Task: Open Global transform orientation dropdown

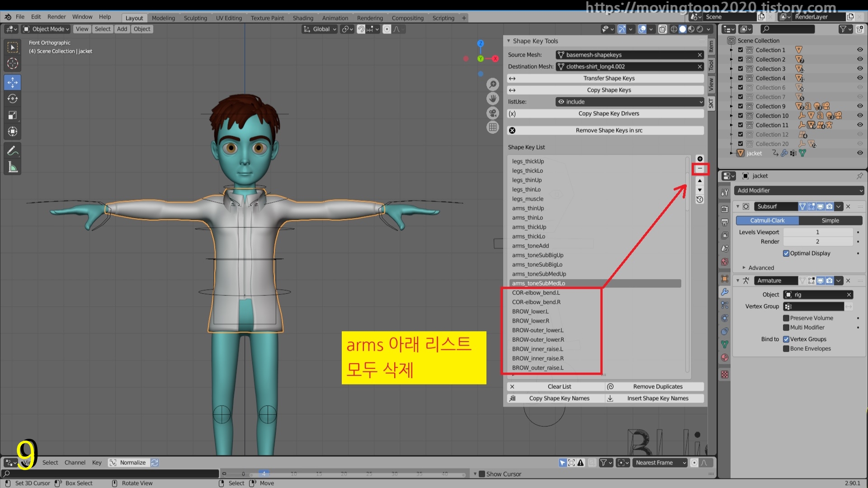Action: (320, 29)
